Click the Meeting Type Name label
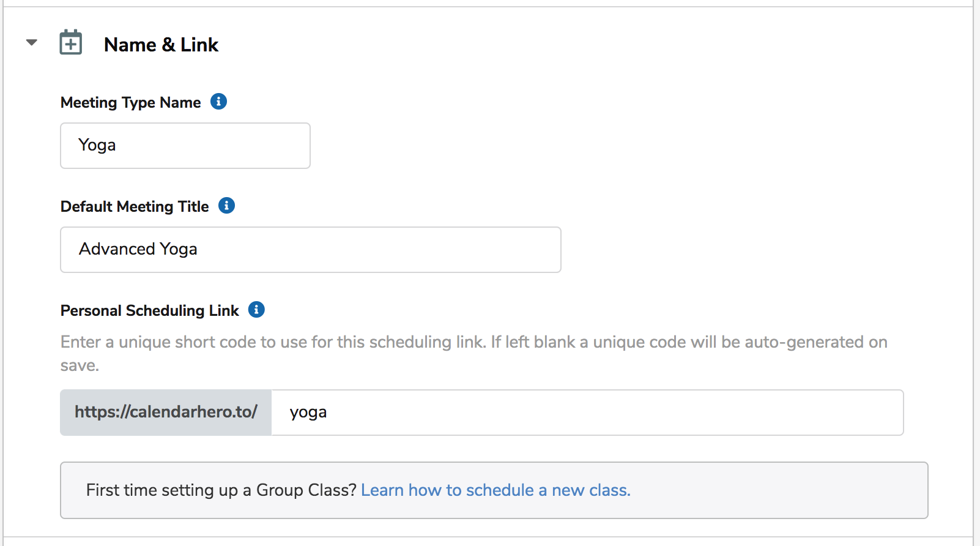This screenshot has height=546, width=980. tap(130, 102)
